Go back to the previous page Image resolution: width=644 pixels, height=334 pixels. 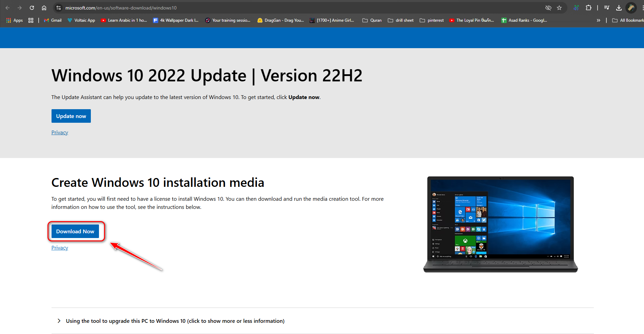(7, 8)
